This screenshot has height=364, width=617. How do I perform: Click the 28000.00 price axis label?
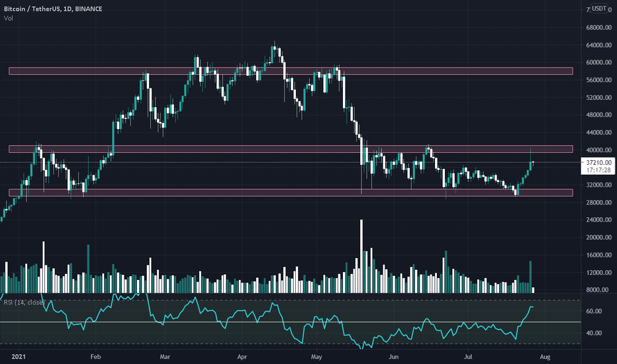(x=598, y=203)
